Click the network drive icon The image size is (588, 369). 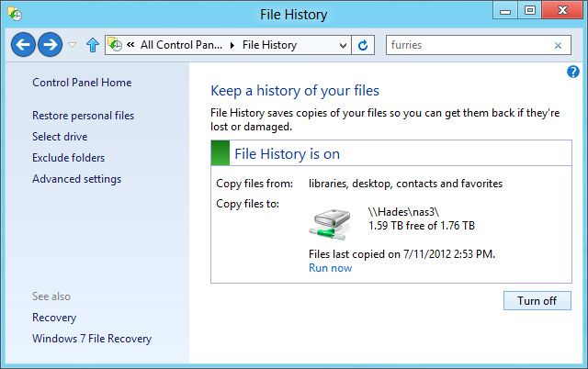pos(331,224)
